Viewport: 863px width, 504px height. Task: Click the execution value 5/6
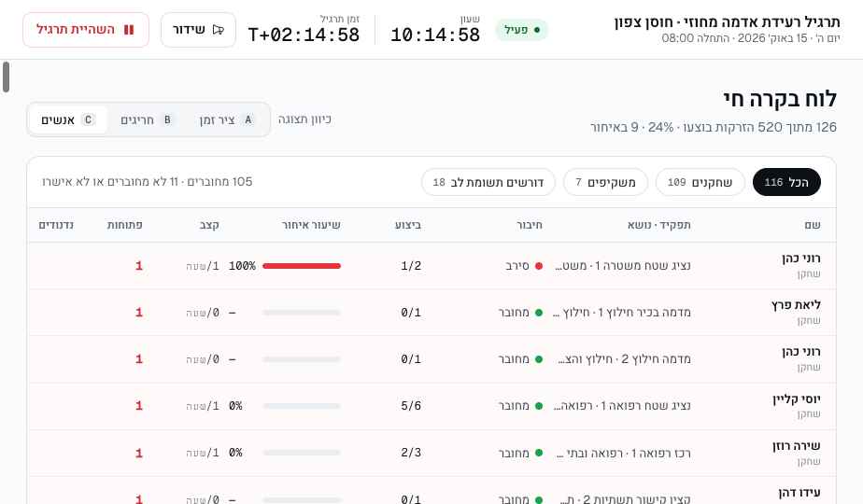pyautogui.click(x=411, y=406)
